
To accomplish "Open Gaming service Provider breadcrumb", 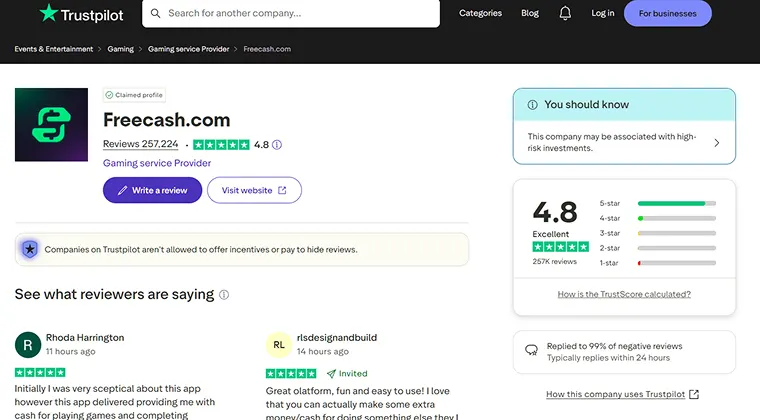I will pos(189,49).
